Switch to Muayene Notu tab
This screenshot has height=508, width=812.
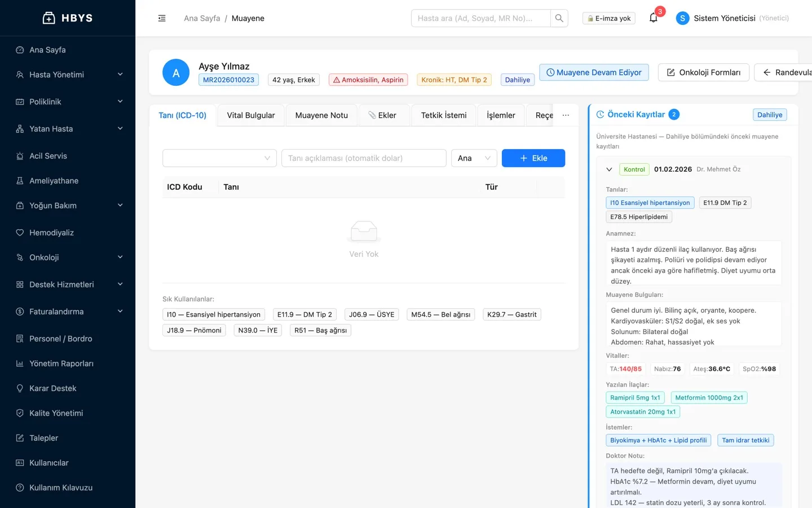321,115
